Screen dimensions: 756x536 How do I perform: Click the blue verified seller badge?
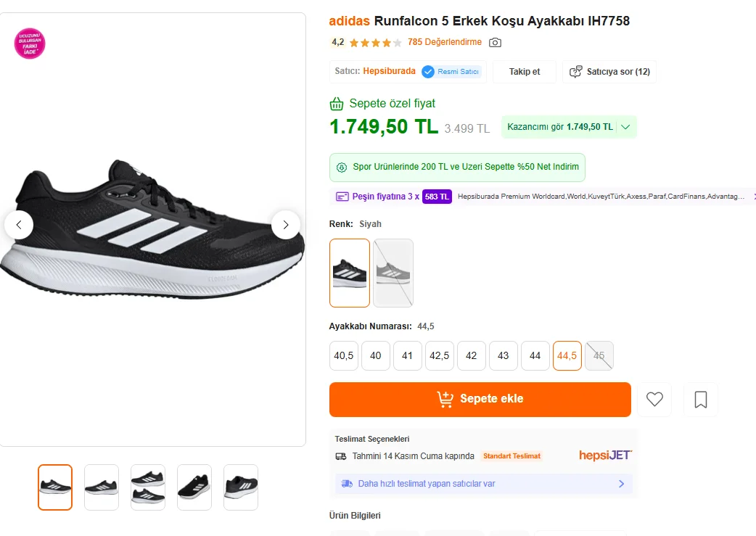coord(428,72)
